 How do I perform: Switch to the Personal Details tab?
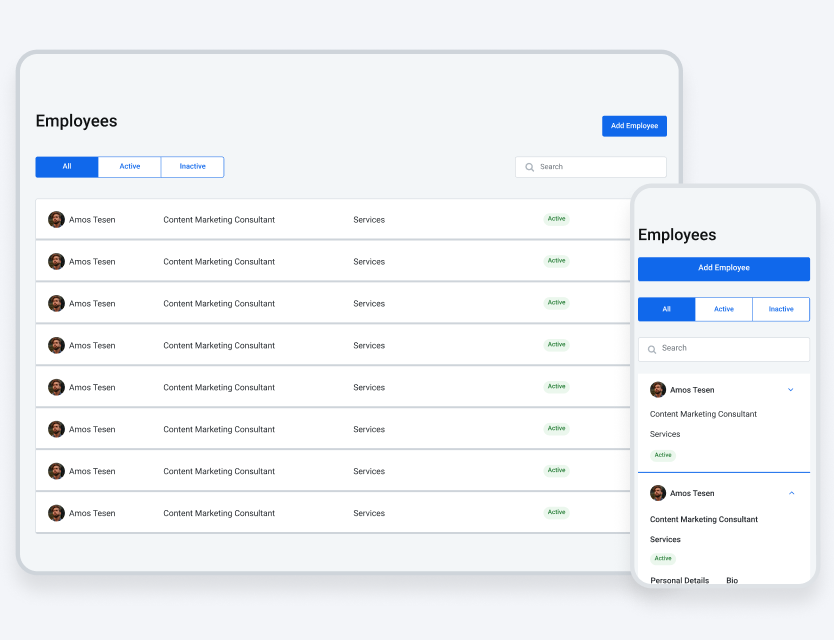coord(679,580)
